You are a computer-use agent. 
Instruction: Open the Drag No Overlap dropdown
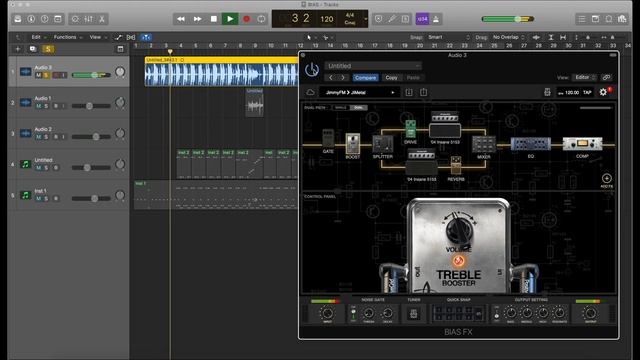[x=508, y=37]
